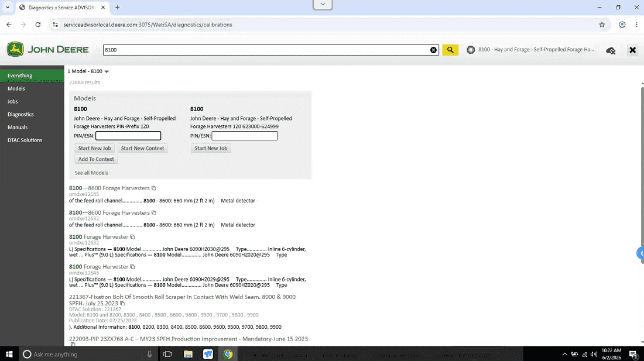Image resolution: width=644 pixels, height=361 pixels.
Task: Open the Chrome profile icon
Action: [x=622, y=25]
